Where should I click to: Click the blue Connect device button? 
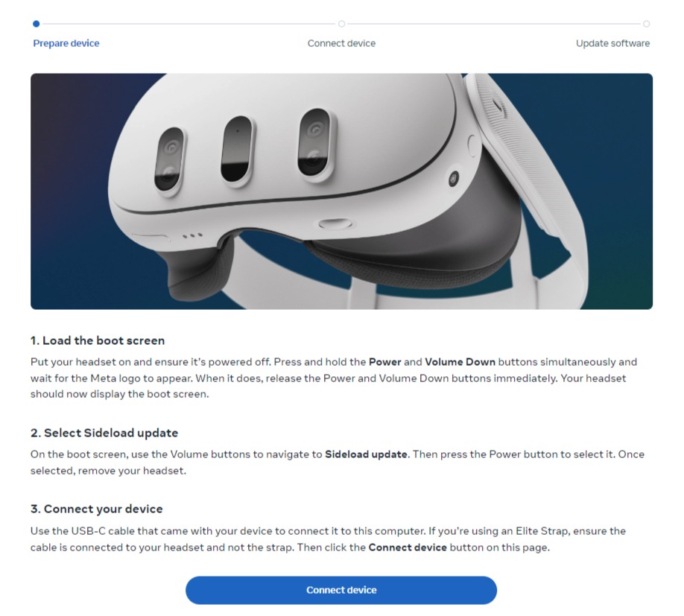point(341,590)
